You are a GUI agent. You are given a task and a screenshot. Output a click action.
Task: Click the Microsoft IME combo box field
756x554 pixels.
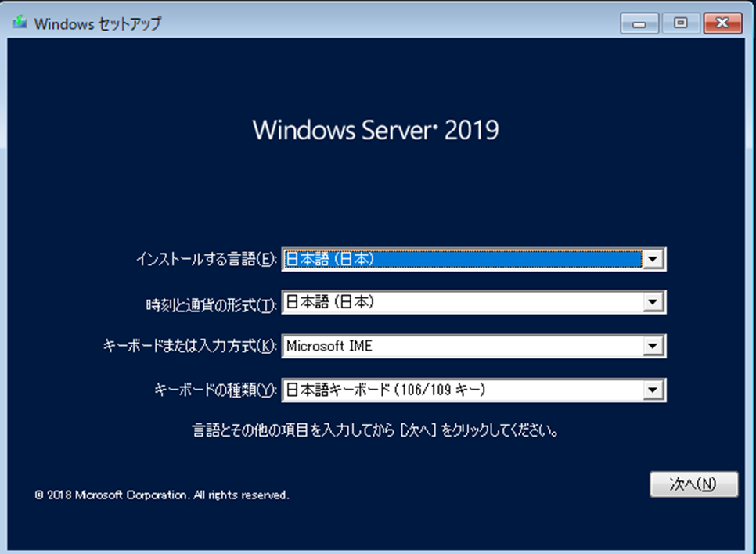[462, 346]
